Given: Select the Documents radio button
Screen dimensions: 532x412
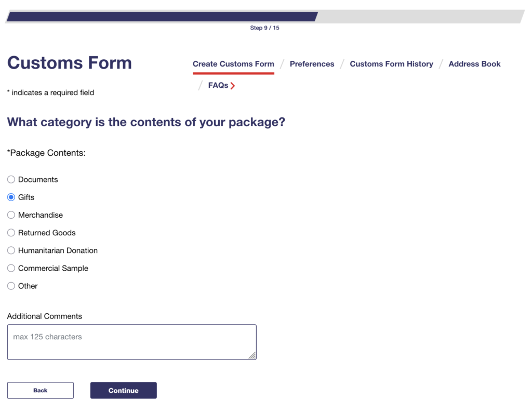Looking at the screenshot, I should coord(11,180).
